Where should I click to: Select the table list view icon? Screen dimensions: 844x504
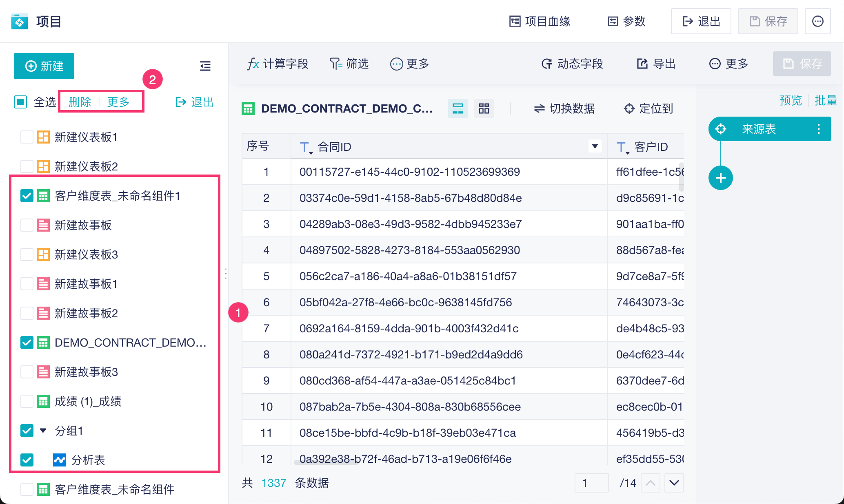pyautogui.click(x=458, y=108)
